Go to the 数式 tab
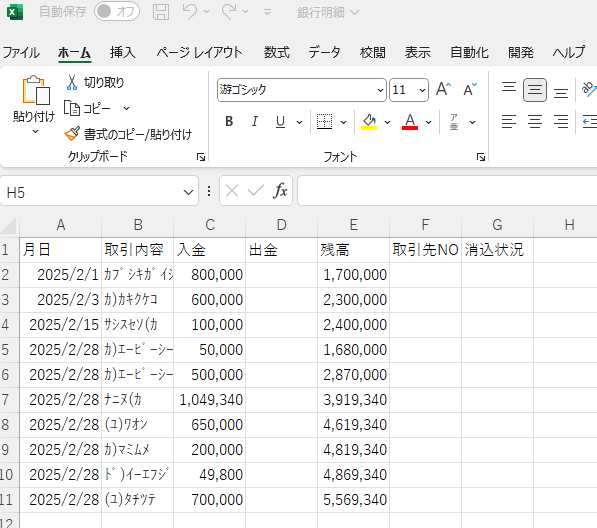Screen dimensions: 597x528 pos(277,52)
